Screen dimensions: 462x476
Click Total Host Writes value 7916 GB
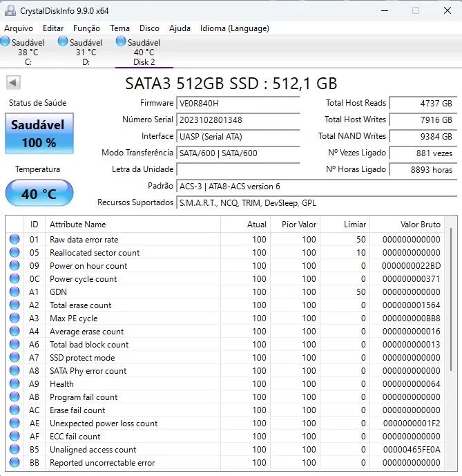[x=423, y=120]
